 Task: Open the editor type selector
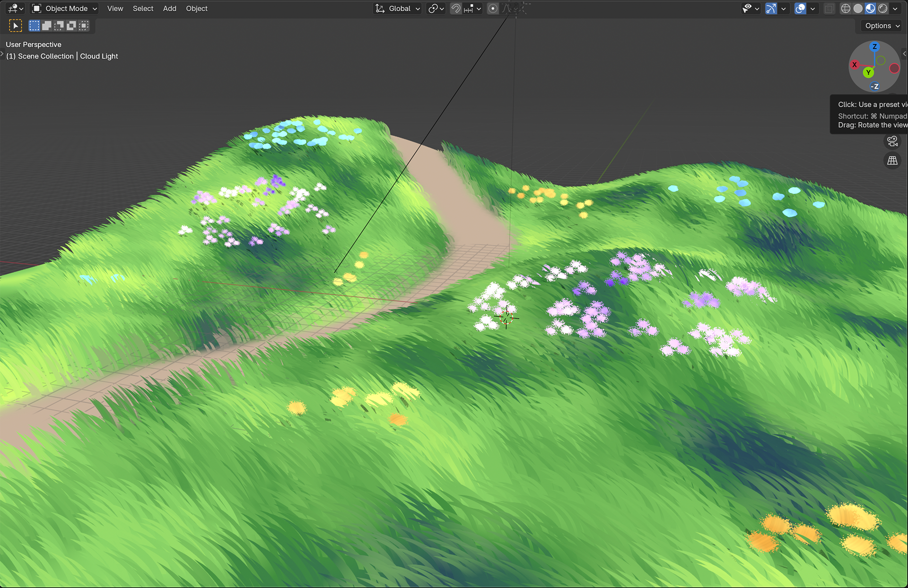[x=15, y=9]
